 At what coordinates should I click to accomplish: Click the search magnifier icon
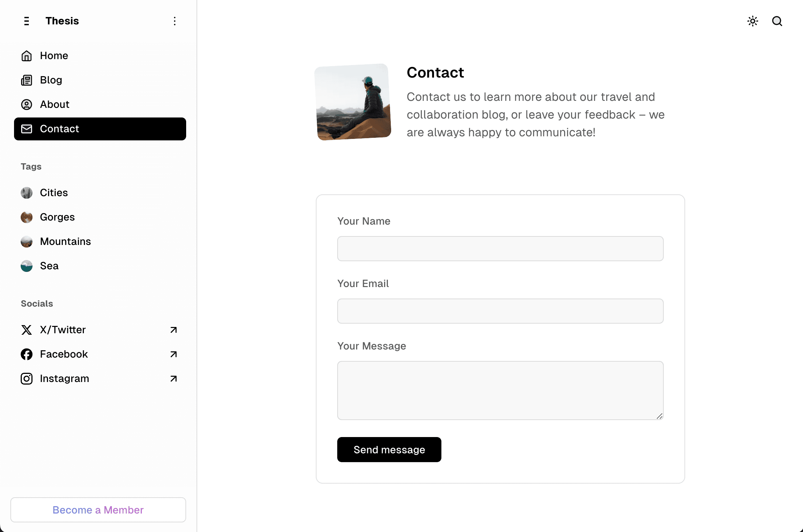click(x=778, y=21)
